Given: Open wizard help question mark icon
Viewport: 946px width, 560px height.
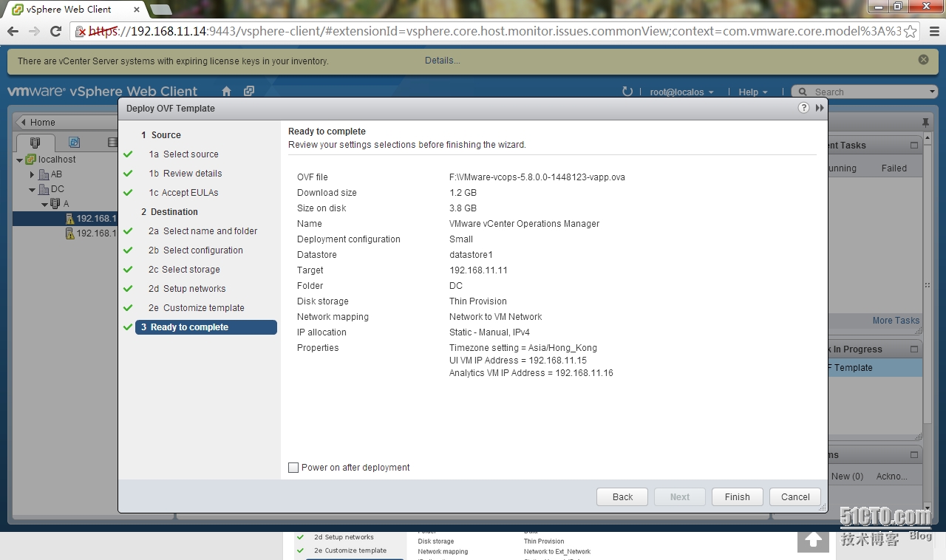Looking at the screenshot, I should click(804, 108).
